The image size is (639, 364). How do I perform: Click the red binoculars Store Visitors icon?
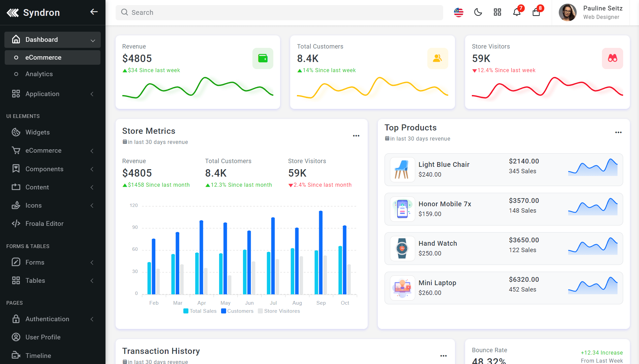[612, 58]
